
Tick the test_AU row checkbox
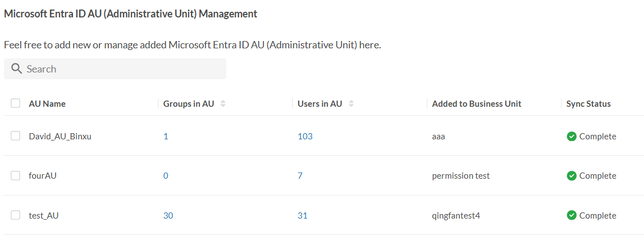tap(16, 215)
